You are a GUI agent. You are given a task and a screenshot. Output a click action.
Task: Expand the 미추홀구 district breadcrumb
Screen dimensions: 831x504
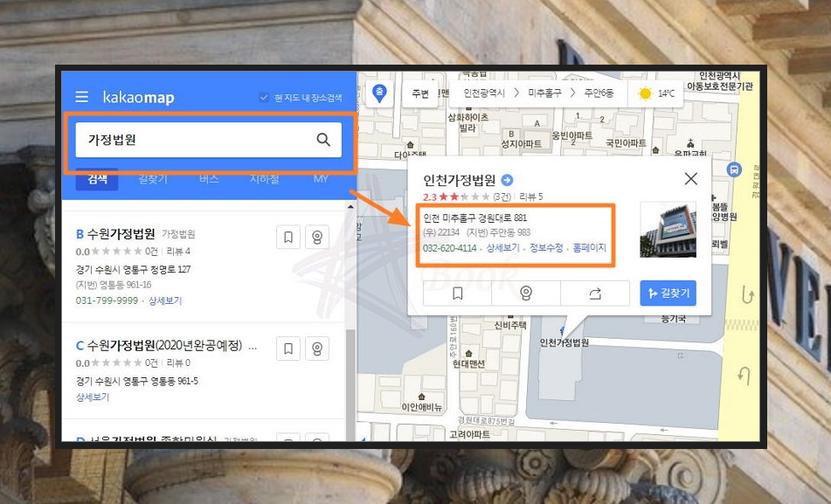coord(544,93)
